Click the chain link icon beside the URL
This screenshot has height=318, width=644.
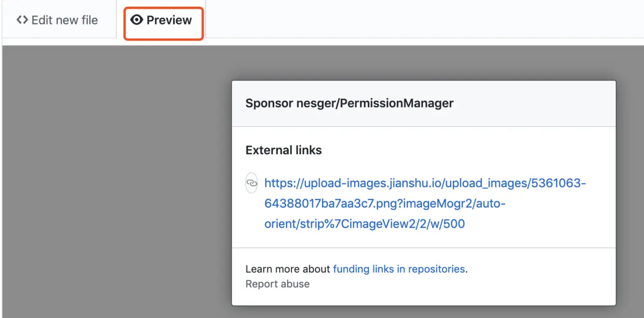tap(251, 183)
